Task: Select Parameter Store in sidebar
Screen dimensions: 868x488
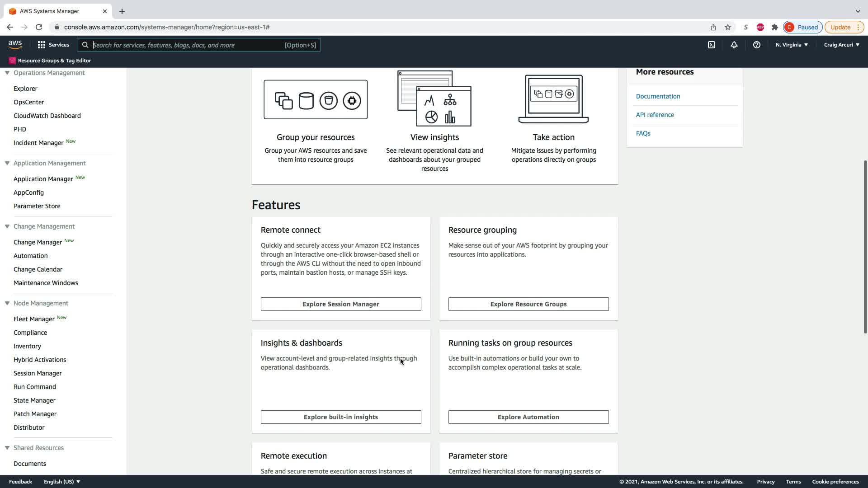Action: coord(37,206)
